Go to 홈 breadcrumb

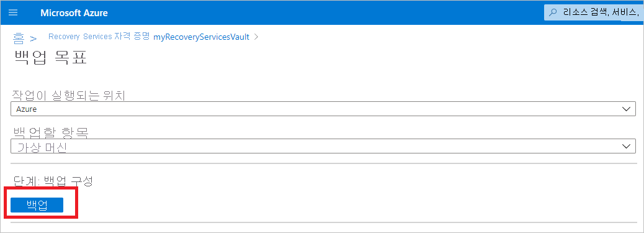19,38
